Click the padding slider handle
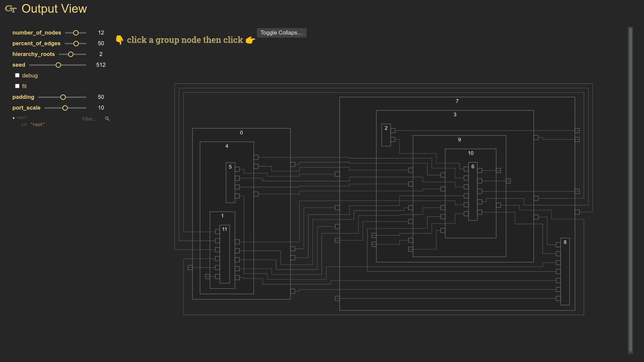This screenshot has width=644, height=362. click(x=63, y=97)
